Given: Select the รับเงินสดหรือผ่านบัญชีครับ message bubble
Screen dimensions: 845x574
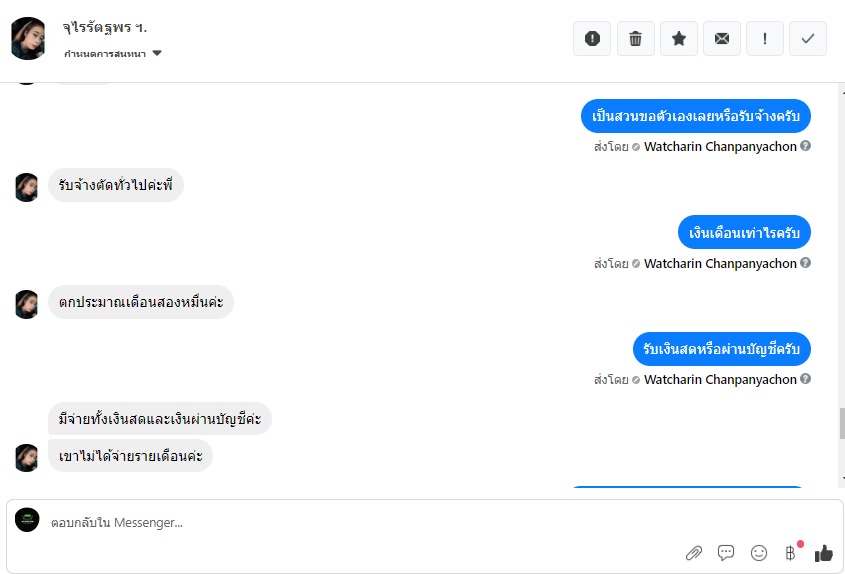Looking at the screenshot, I should pyautogui.click(x=722, y=349).
